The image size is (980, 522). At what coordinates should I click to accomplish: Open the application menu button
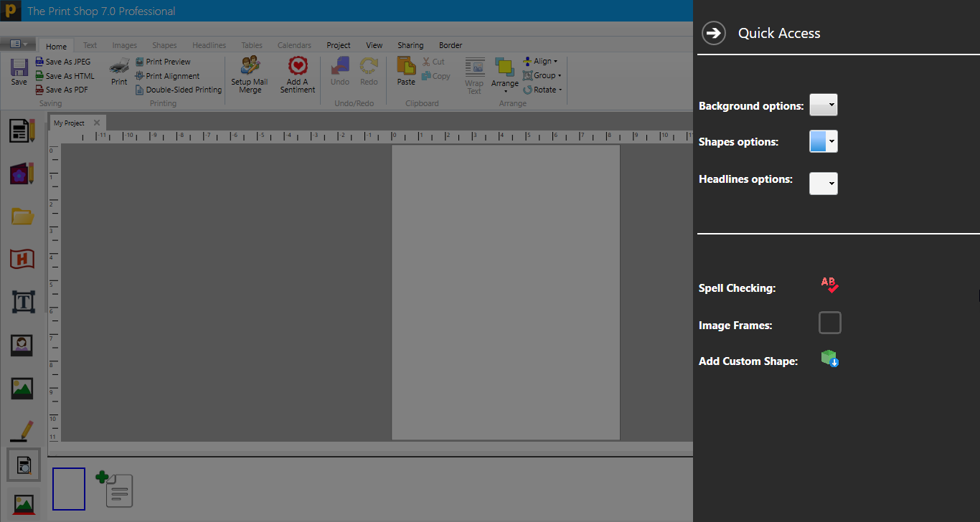[x=18, y=44]
